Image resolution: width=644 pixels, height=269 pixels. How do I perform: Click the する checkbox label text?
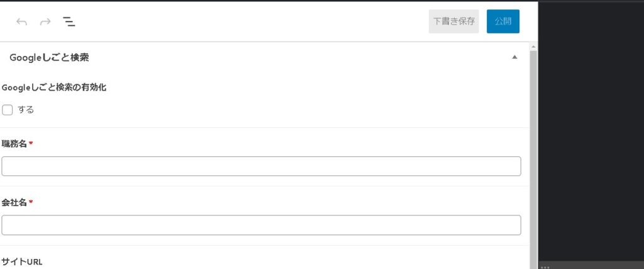(26, 110)
